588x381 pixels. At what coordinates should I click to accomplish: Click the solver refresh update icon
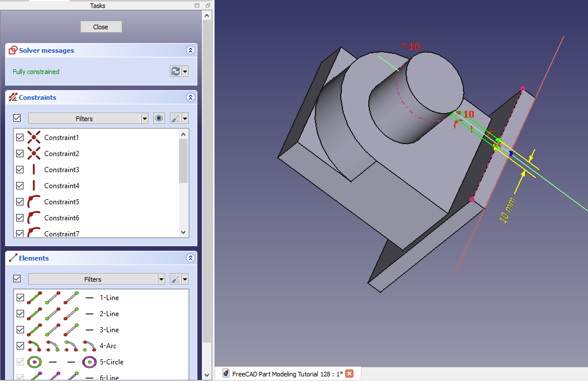176,72
